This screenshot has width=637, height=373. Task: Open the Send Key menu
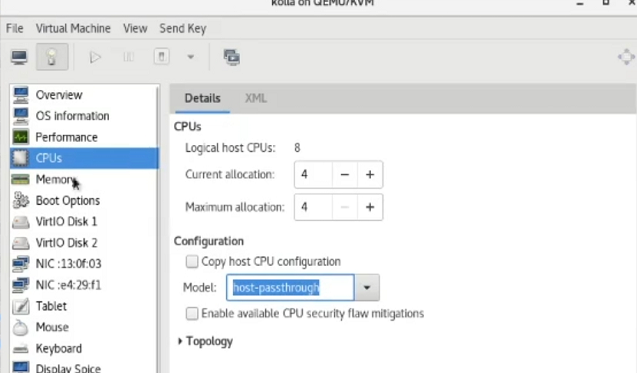coord(183,28)
